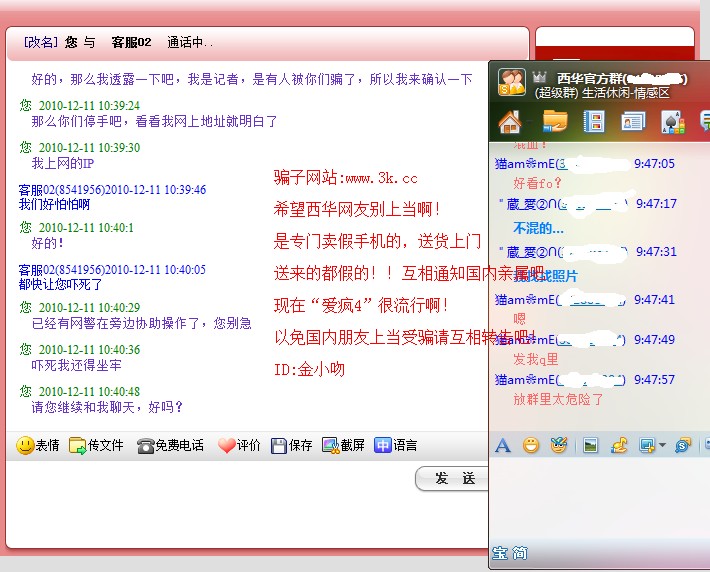Select the reply 我们好怕怕啊
The width and height of the screenshot is (710, 572).
tap(54, 204)
